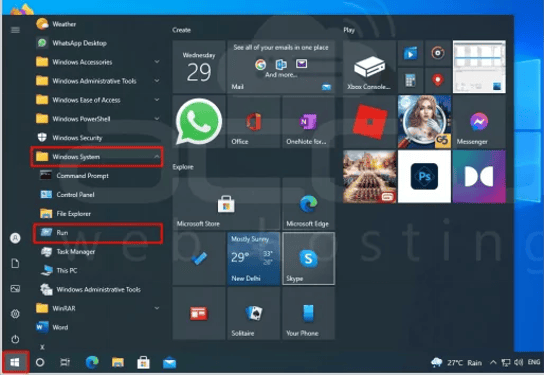Image resolution: width=546 pixels, height=376 pixels.
Task: Launch Word from the app list
Action: point(96,328)
